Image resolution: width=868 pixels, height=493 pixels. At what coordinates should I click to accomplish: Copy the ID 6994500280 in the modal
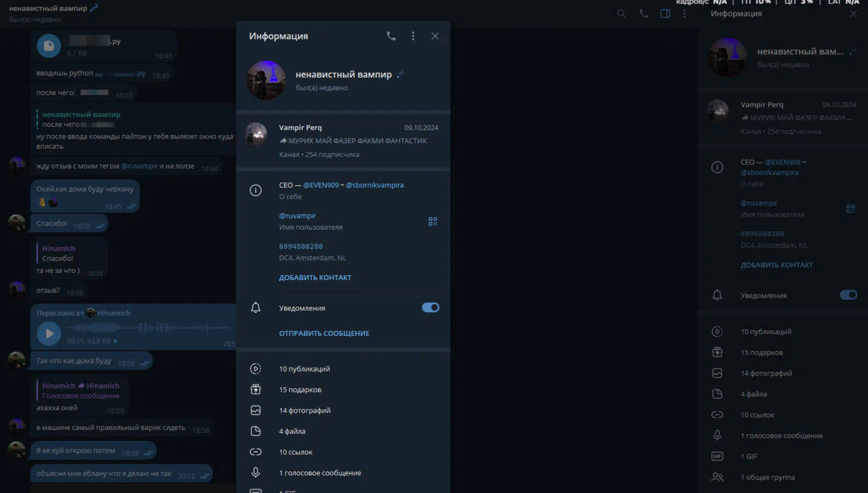click(301, 246)
